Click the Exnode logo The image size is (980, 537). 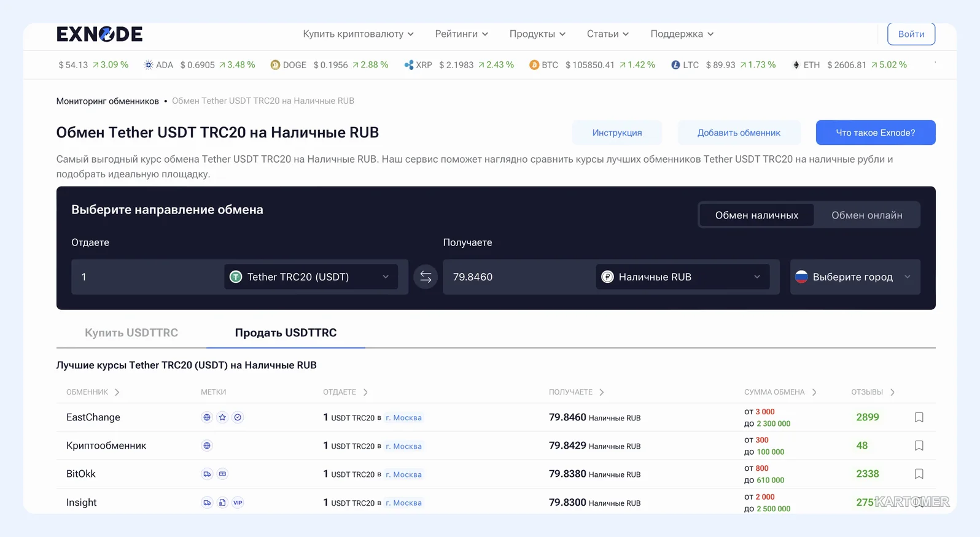point(99,34)
